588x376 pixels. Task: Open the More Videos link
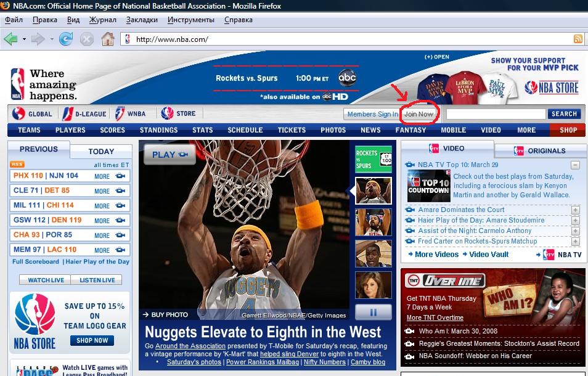click(x=436, y=255)
